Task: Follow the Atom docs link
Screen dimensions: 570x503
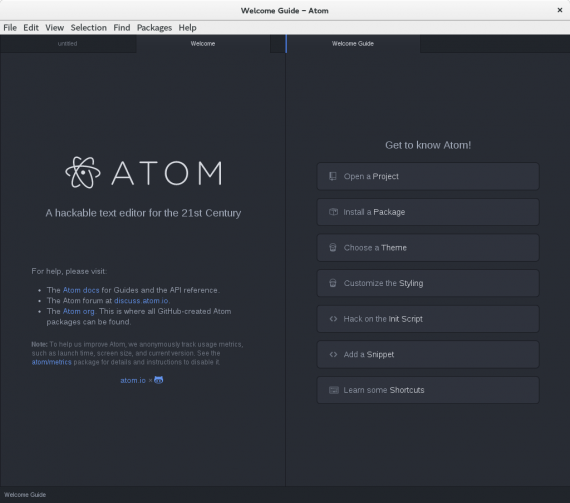Action: (81, 290)
